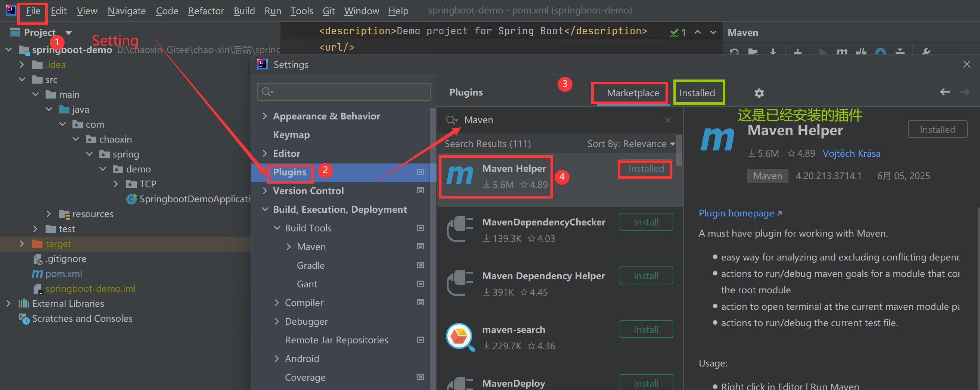Click the plugin search magnifier icon
The width and height of the screenshot is (980, 390).
(452, 120)
